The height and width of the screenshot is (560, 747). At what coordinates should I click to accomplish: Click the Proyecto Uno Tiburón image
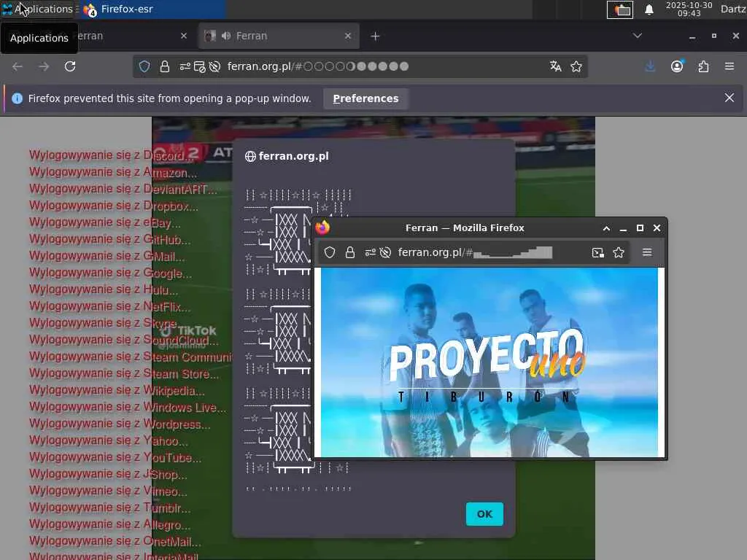[489, 362]
